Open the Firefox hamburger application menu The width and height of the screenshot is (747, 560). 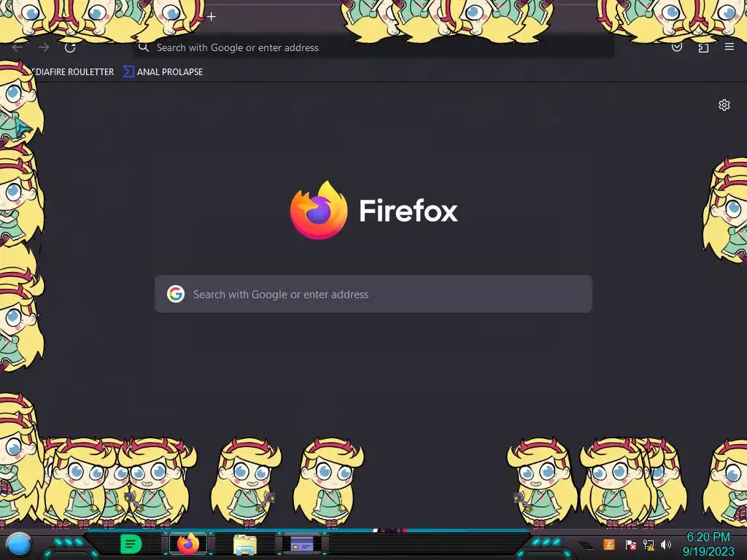click(x=729, y=47)
